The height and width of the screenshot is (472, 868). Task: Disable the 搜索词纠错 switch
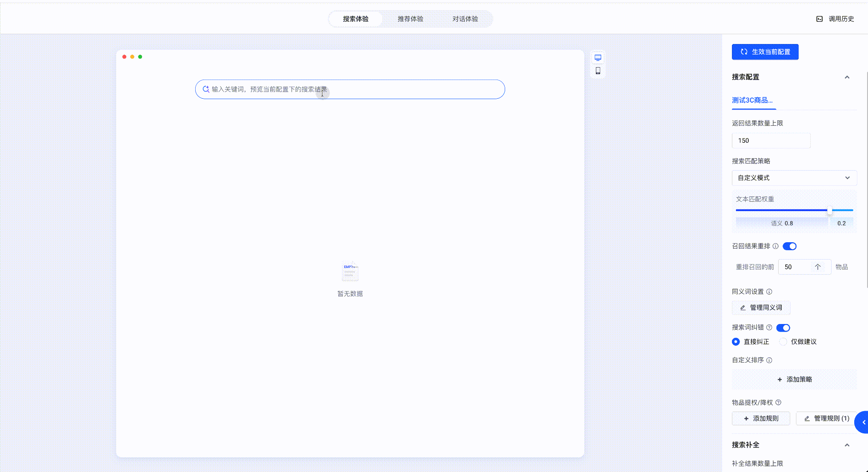783,328
